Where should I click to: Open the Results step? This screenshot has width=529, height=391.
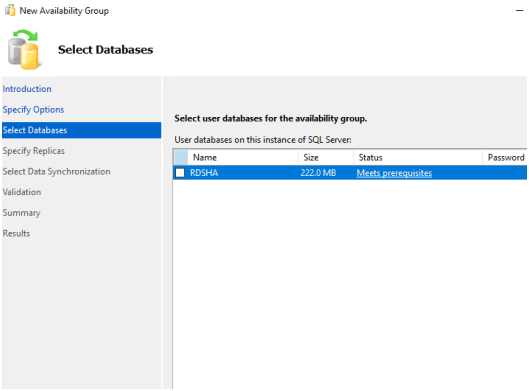click(17, 233)
